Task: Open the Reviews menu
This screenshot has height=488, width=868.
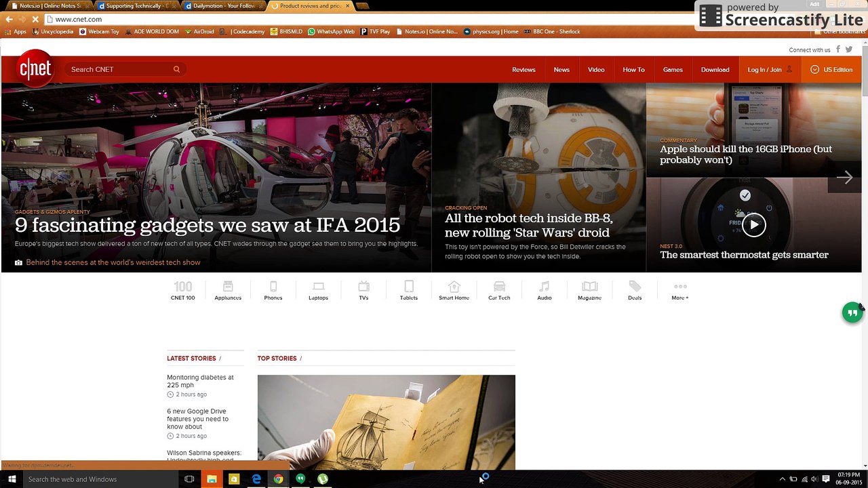Action: pyautogui.click(x=524, y=69)
